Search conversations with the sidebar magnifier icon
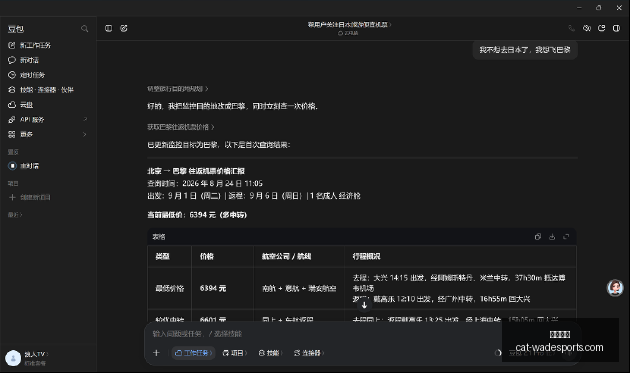The width and height of the screenshot is (630, 373). pos(84,29)
